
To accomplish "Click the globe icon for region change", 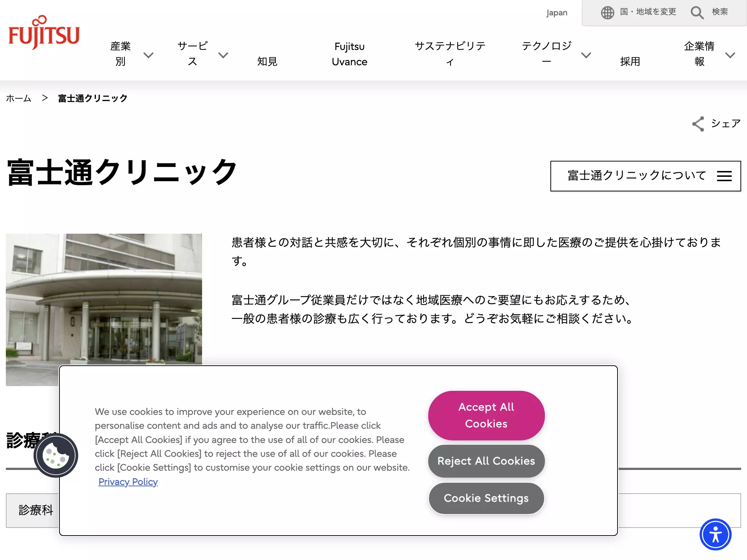I will point(607,12).
